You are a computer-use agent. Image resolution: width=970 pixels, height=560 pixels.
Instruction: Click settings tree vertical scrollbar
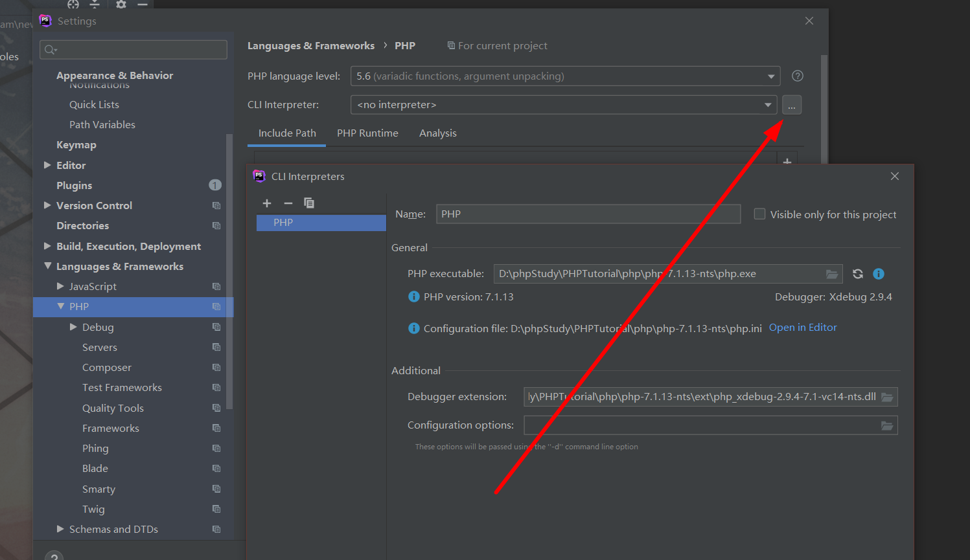[229, 272]
